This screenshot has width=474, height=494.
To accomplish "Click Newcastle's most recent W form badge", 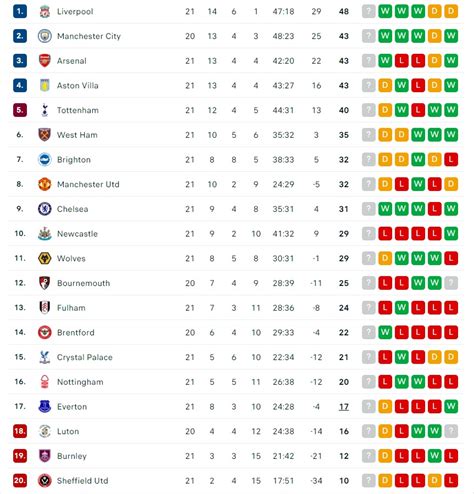I will click(451, 233).
